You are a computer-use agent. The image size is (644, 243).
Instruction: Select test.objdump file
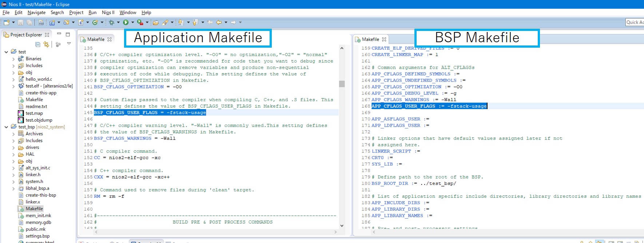point(35,120)
